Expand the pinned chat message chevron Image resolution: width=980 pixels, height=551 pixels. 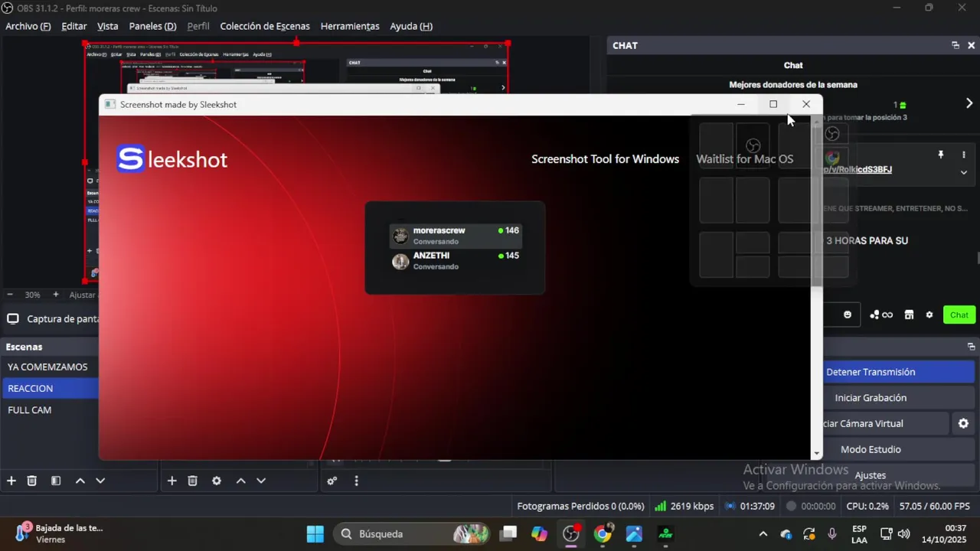(964, 172)
